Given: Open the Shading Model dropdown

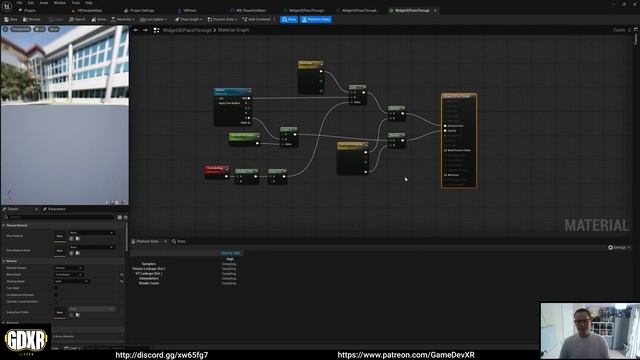Looking at the screenshot, I should pyautogui.click(x=72, y=281).
